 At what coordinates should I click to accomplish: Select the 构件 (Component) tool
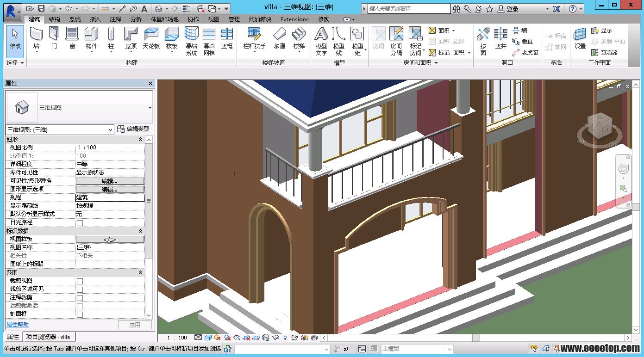click(x=92, y=39)
